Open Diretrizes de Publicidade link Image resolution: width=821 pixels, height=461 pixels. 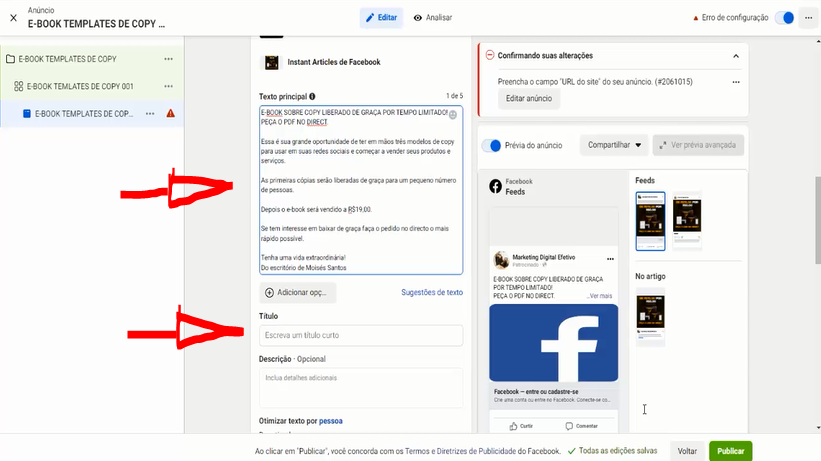tap(475, 451)
